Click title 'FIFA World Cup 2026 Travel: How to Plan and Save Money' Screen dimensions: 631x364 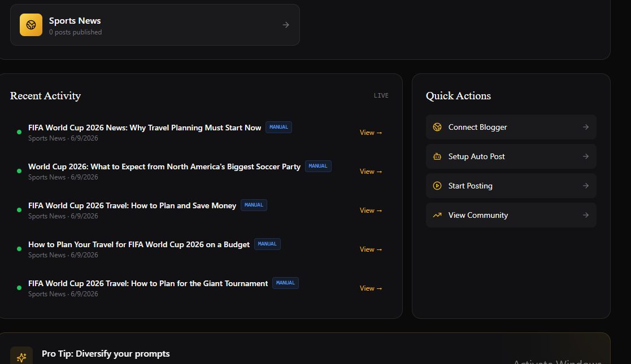pyautogui.click(x=132, y=205)
